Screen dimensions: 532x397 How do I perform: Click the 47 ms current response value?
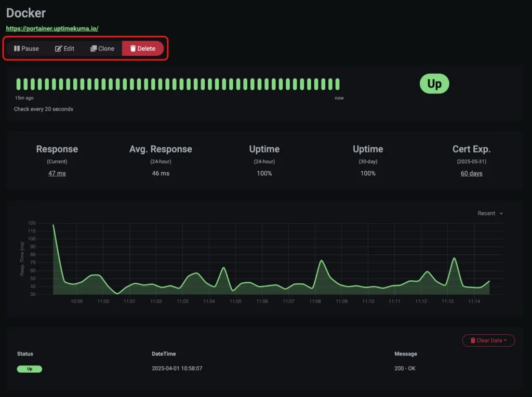pos(57,173)
